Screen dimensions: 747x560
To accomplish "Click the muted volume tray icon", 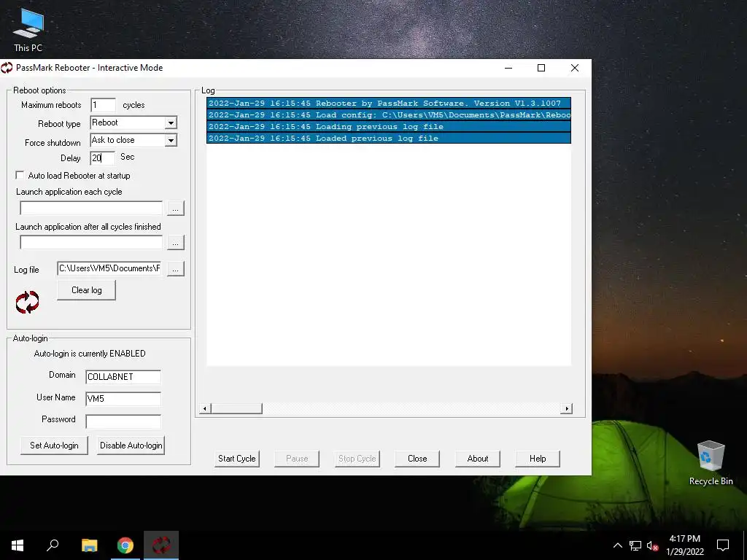I will [652, 545].
